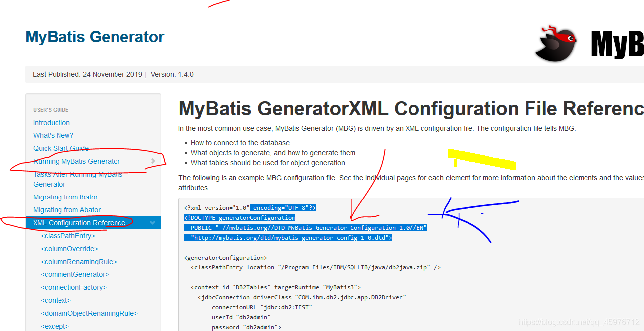Open the <domainObjectRenamingRule> reference

[89, 313]
